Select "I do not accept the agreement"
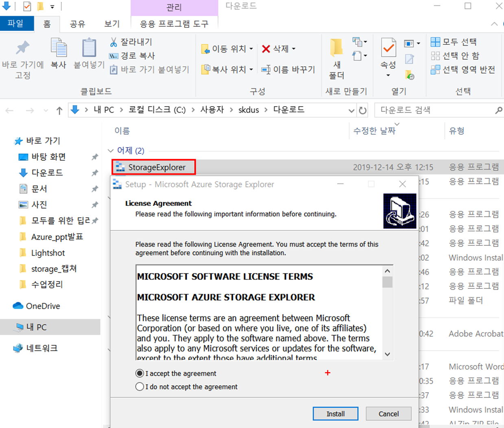This screenshot has height=428, width=504. 140,387
